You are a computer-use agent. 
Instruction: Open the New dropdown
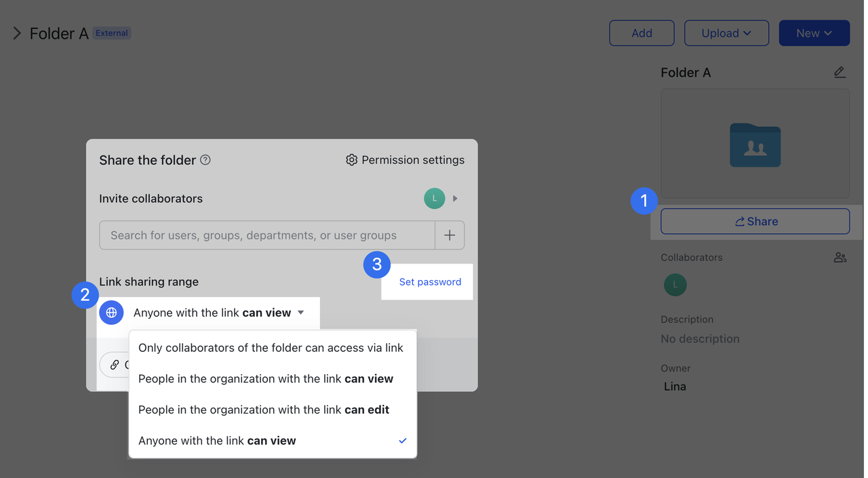click(814, 33)
